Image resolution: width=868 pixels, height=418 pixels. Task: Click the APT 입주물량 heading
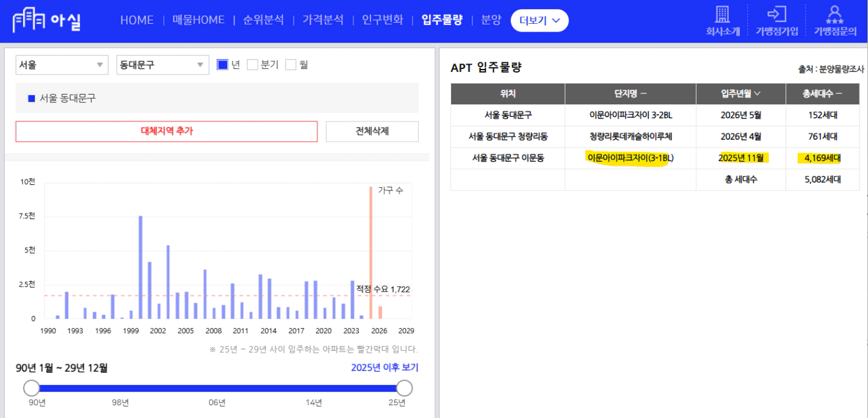[486, 68]
